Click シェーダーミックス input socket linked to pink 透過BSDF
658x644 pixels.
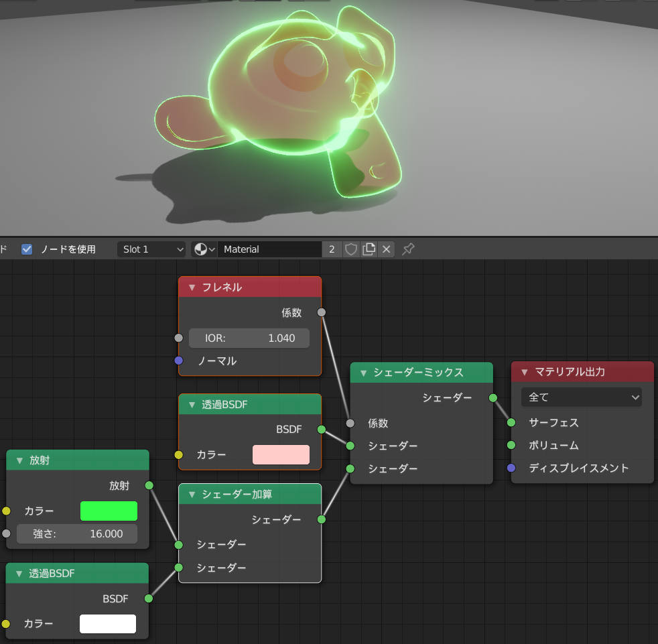pyautogui.click(x=350, y=446)
